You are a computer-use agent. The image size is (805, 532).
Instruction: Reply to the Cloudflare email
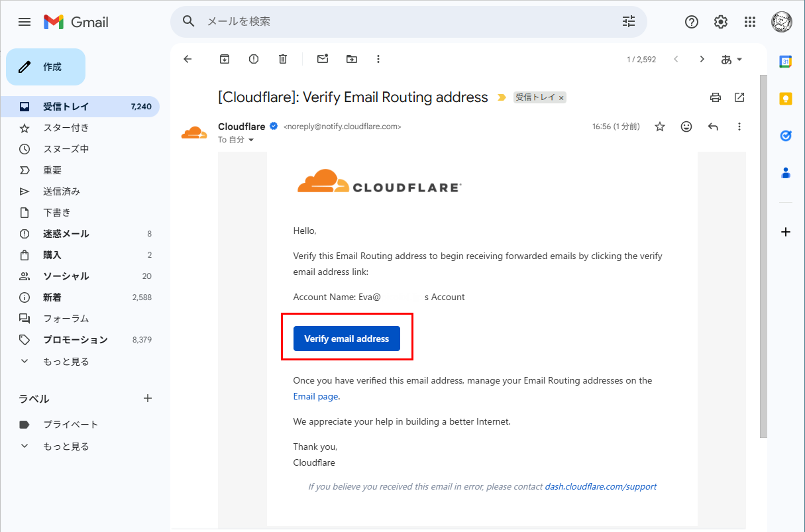[713, 126]
